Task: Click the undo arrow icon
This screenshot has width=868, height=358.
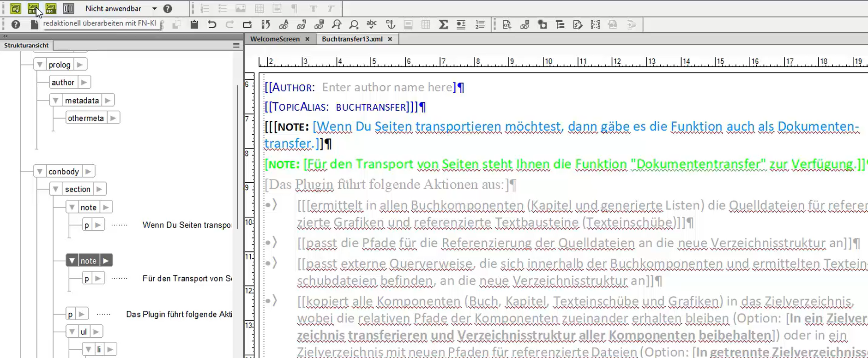Action: [x=212, y=24]
